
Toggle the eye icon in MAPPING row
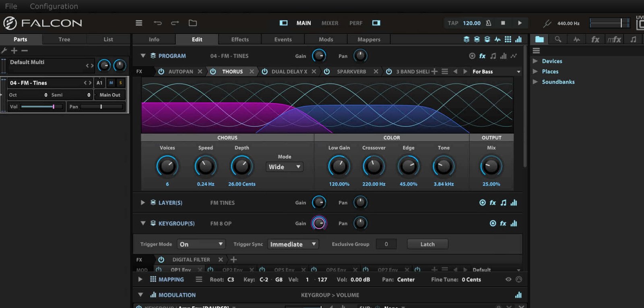pyautogui.click(x=508, y=279)
